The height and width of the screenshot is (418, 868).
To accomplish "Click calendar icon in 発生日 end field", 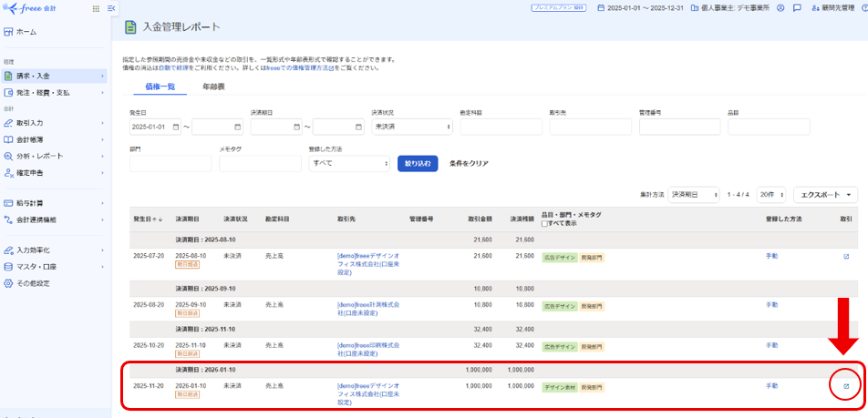I will [237, 127].
